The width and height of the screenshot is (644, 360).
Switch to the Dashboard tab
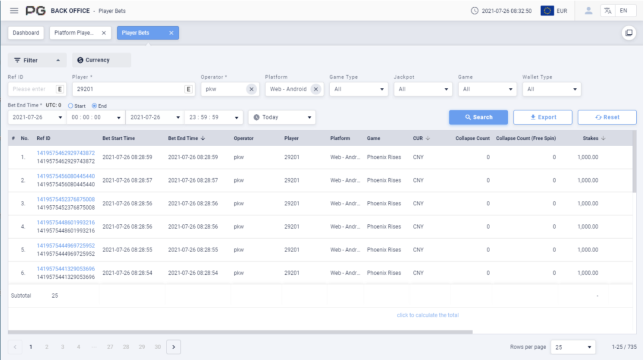[26, 33]
